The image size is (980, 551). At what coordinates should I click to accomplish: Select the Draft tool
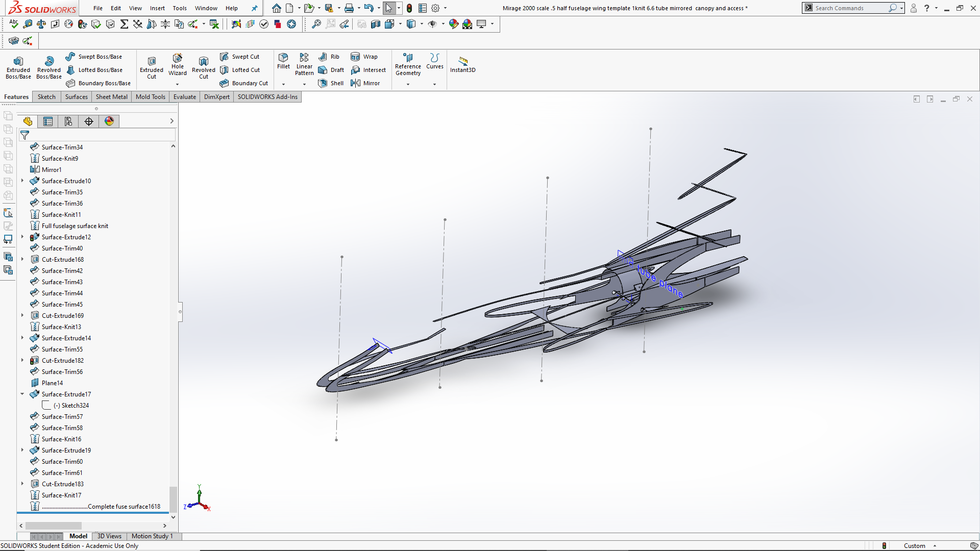[x=331, y=70]
